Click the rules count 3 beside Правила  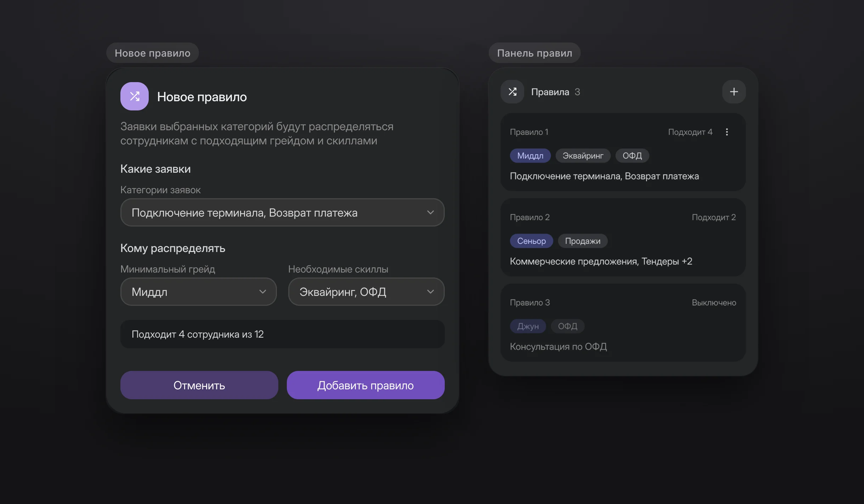click(577, 92)
